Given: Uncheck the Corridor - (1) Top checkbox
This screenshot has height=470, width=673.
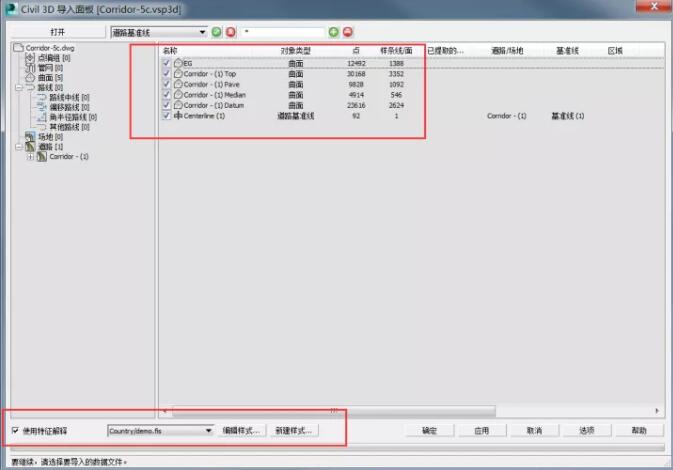Looking at the screenshot, I should coord(167,74).
